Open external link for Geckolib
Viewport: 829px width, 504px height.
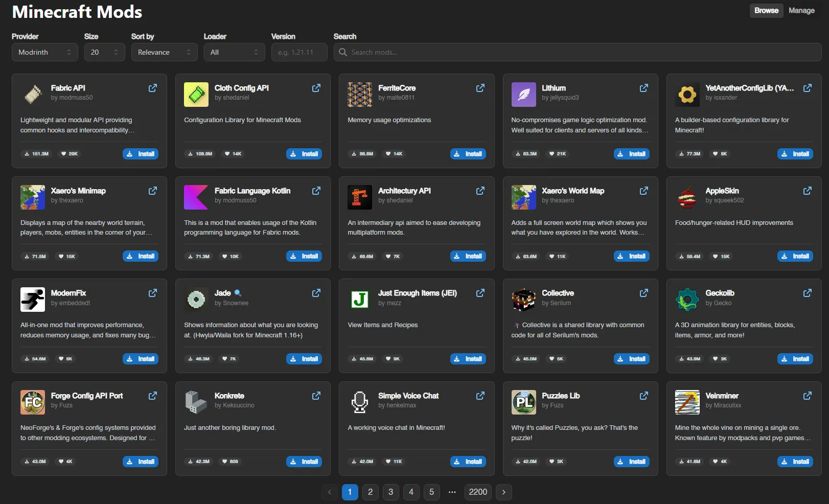[808, 293]
